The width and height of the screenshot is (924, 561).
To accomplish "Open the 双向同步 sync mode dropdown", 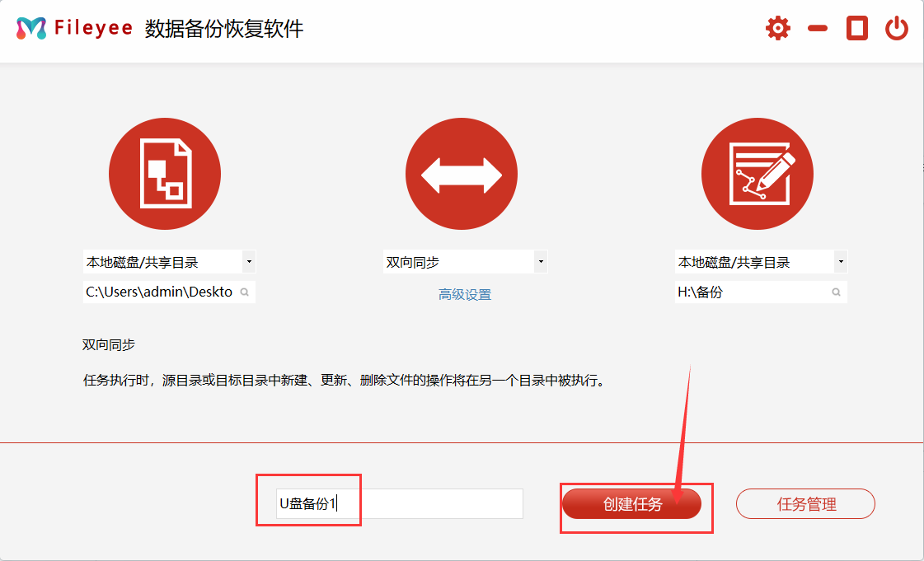I will click(541, 263).
